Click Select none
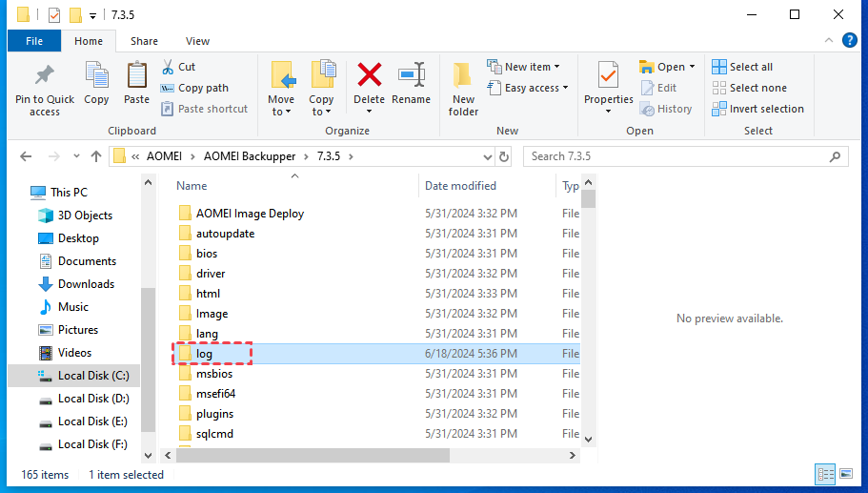Viewport: 868px width, 493px height. [750, 88]
